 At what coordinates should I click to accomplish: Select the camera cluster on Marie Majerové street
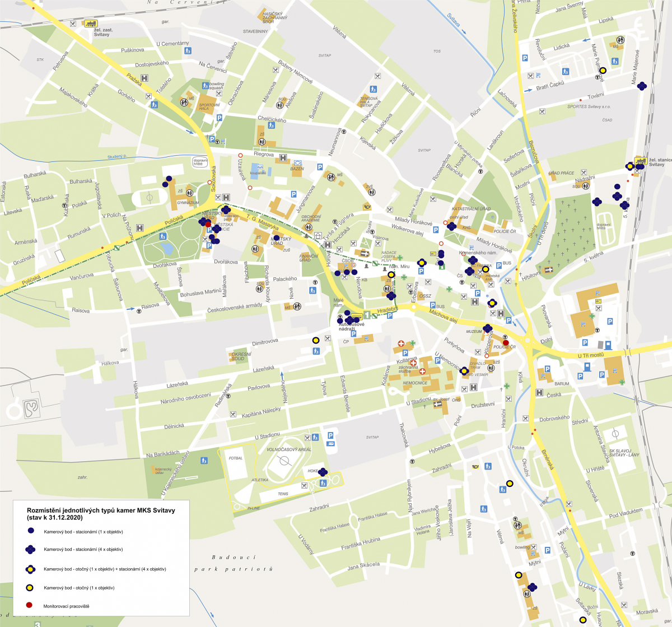click(642, 86)
